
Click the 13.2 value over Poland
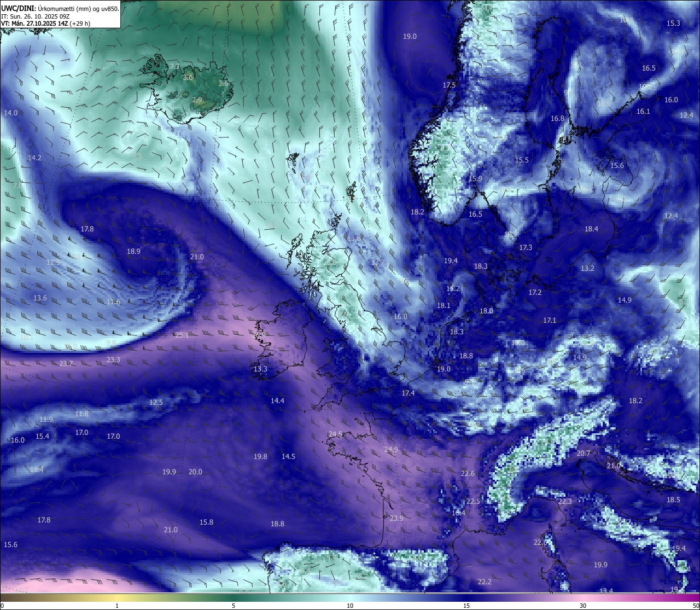[x=587, y=269]
